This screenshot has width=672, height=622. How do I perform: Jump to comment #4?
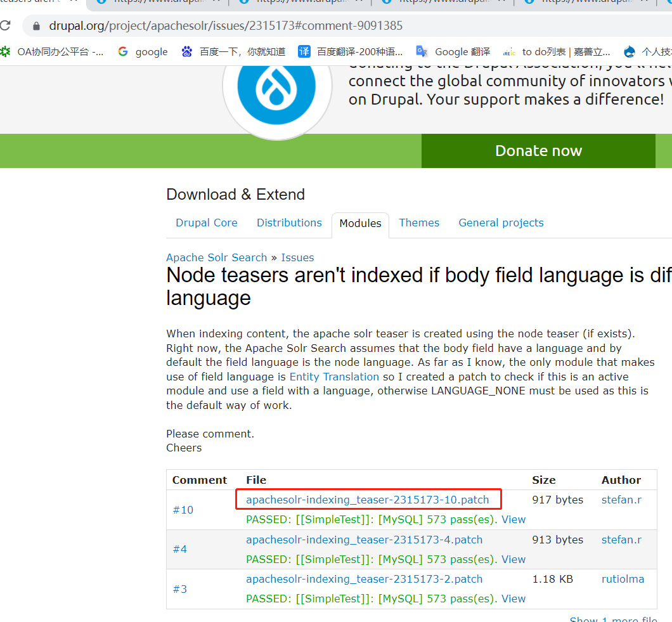(180, 550)
